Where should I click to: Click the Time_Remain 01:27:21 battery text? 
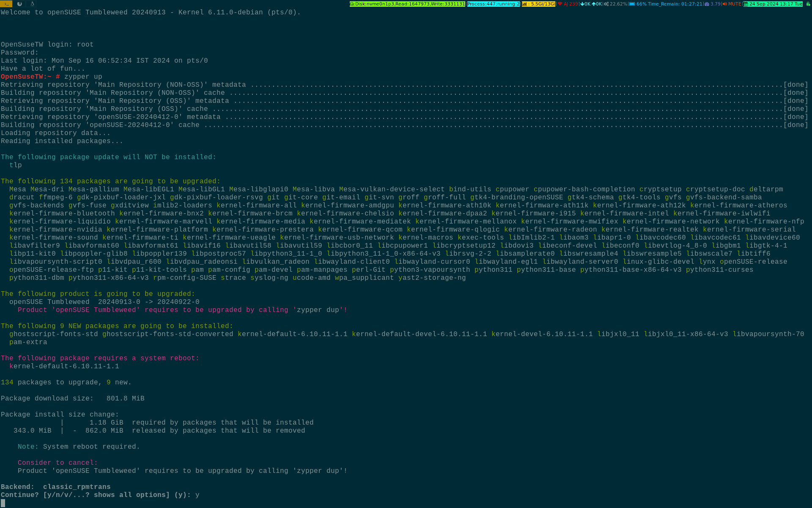[x=675, y=4]
